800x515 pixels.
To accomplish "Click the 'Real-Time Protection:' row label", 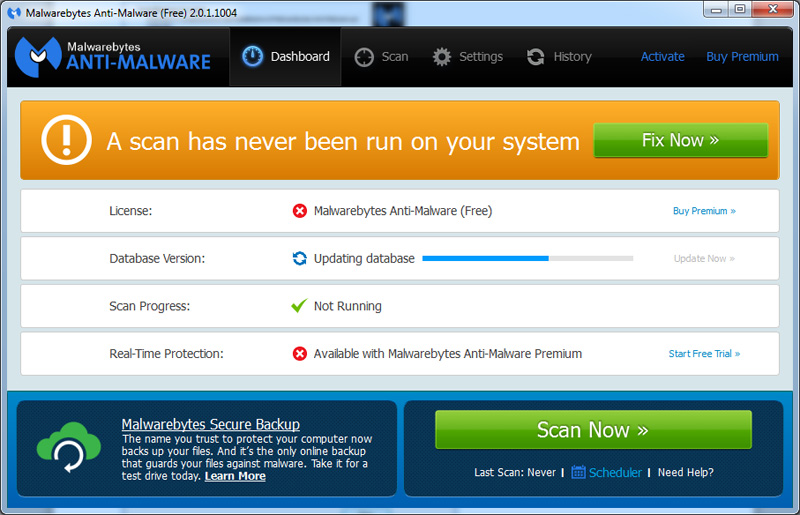I will (166, 354).
